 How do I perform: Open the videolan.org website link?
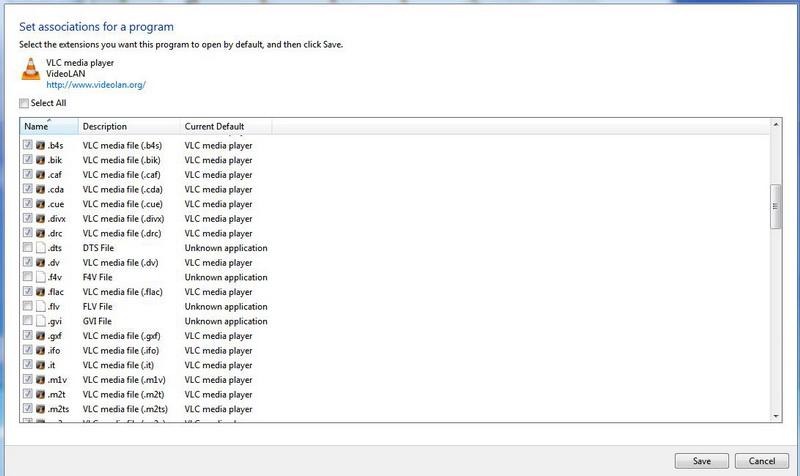point(96,85)
